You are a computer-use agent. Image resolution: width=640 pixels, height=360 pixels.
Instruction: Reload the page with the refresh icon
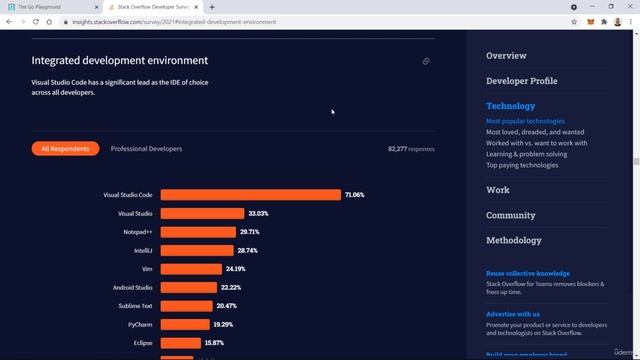pos(36,22)
